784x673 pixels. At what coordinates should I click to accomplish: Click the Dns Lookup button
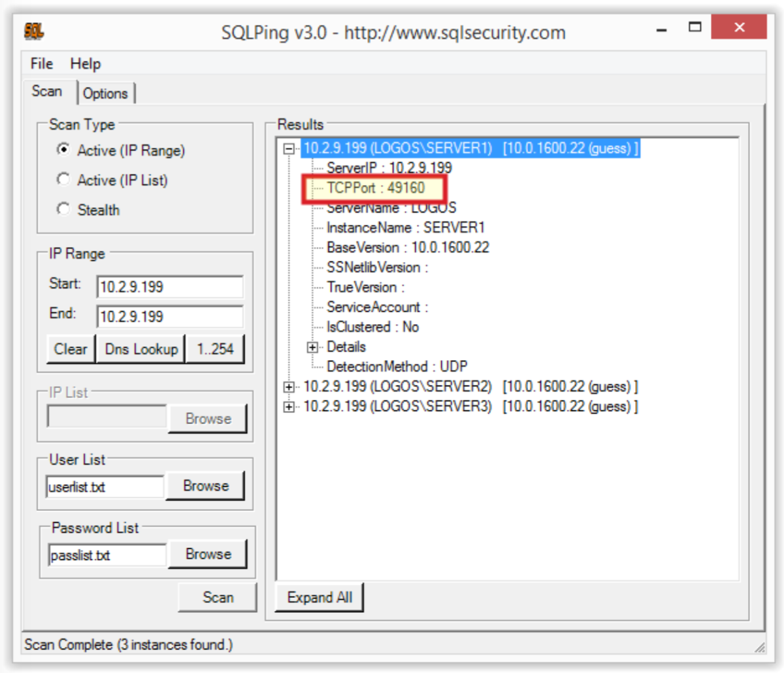tap(141, 349)
